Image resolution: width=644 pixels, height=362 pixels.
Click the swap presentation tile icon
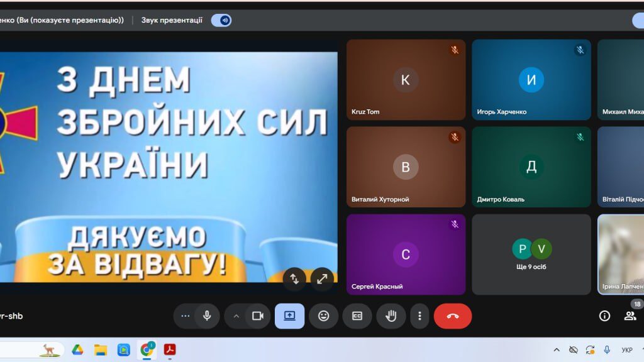click(295, 279)
